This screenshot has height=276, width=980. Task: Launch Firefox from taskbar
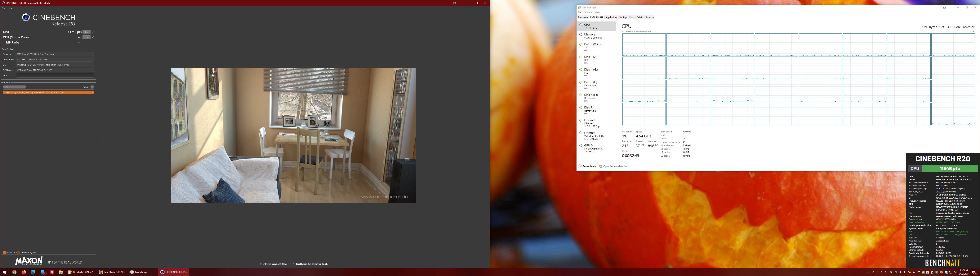tap(24, 272)
